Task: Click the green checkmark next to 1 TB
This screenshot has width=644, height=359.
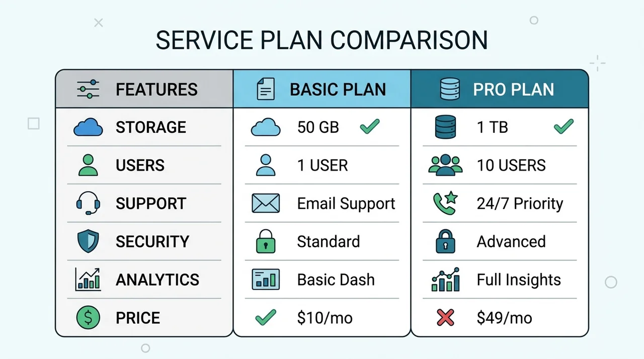Action: coord(563,127)
